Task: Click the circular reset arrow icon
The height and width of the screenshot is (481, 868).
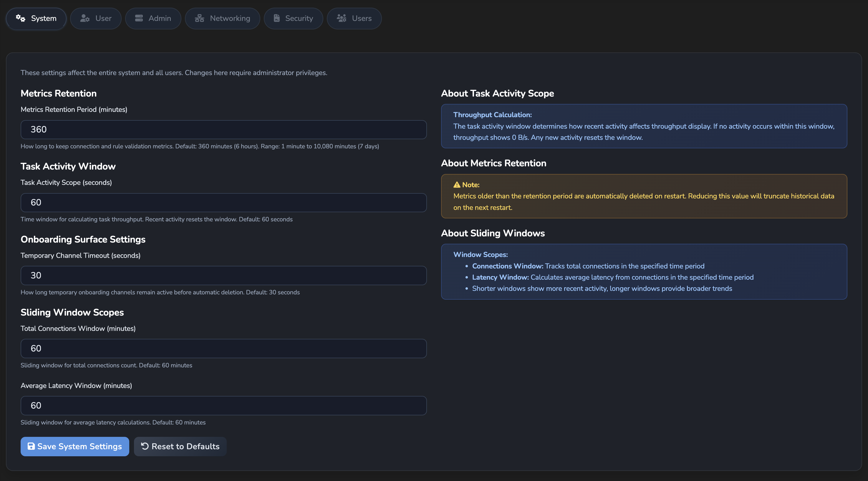Action: tap(145, 446)
